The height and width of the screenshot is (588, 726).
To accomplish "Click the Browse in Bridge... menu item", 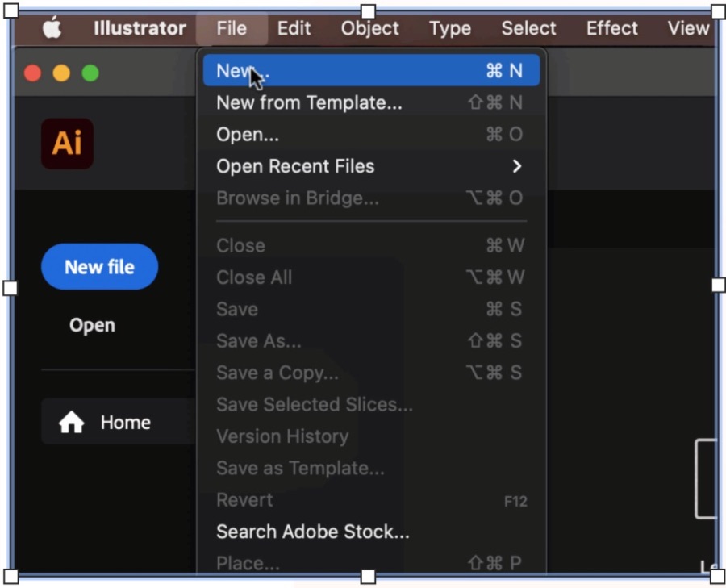I will (x=371, y=198).
